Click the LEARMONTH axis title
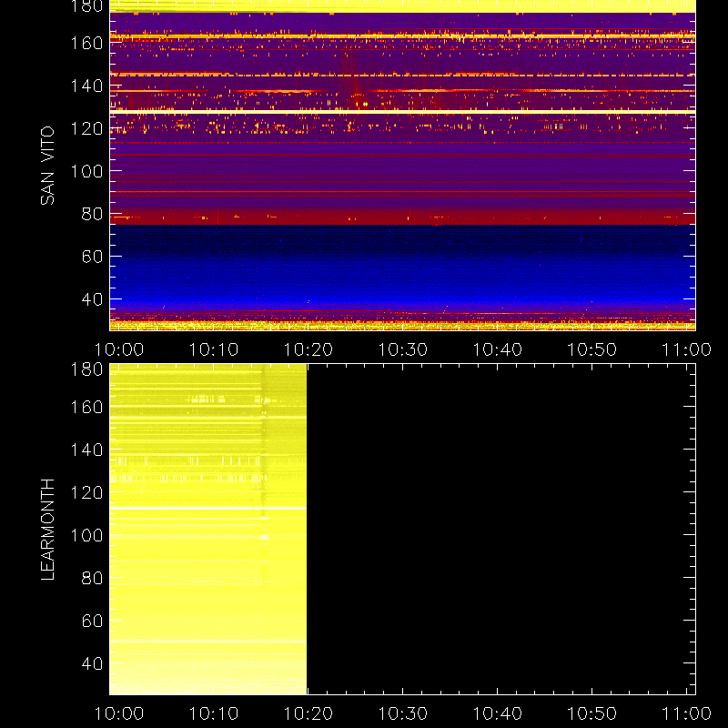 pyautogui.click(x=47, y=530)
